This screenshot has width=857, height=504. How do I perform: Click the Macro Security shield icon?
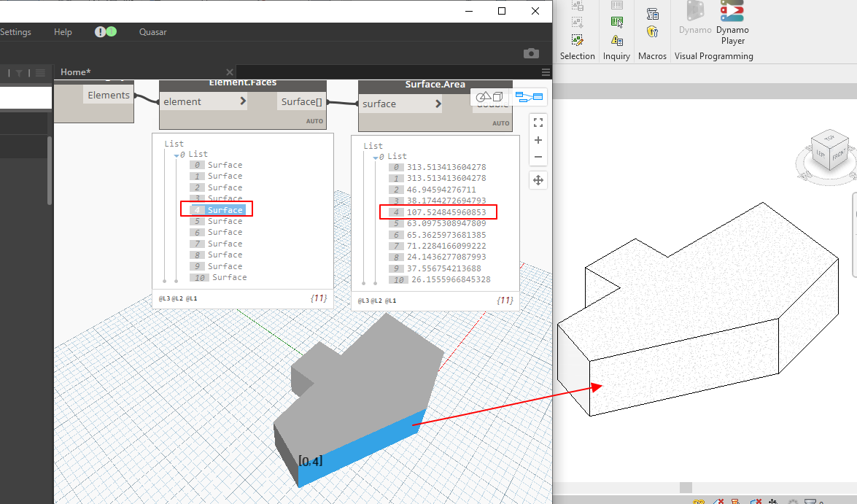[653, 33]
